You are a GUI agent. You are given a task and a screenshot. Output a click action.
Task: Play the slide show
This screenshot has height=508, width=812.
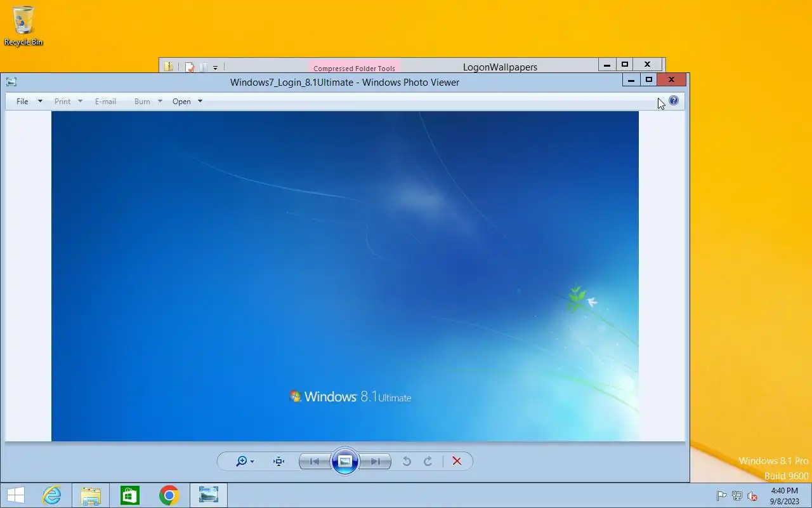pyautogui.click(x=345, y=462)
